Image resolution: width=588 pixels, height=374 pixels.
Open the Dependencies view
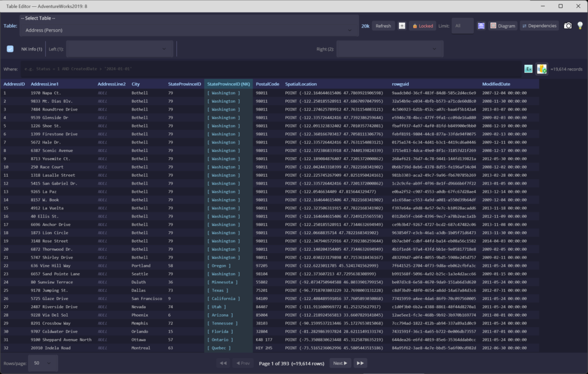pyautogui.click(x=539, y=26)
